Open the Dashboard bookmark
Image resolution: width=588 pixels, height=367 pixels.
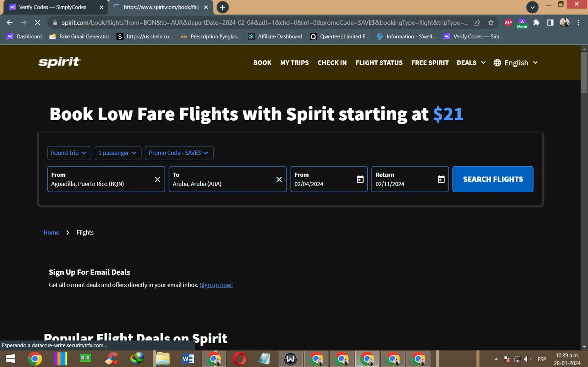24,36
